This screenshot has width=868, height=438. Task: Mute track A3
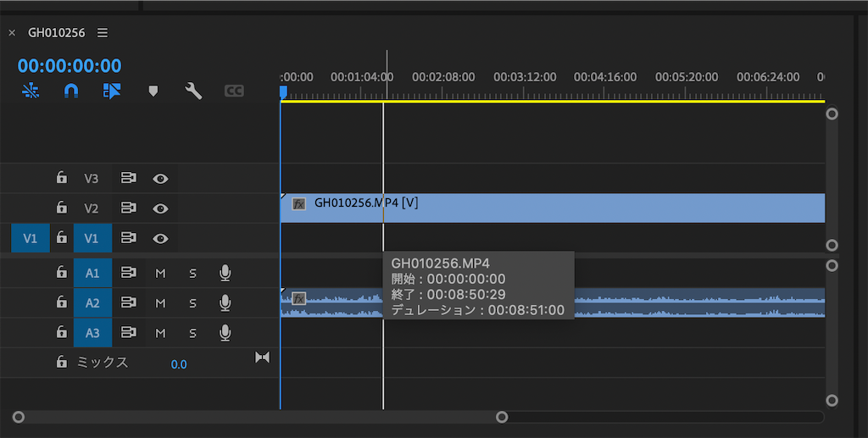coord(160,333)
